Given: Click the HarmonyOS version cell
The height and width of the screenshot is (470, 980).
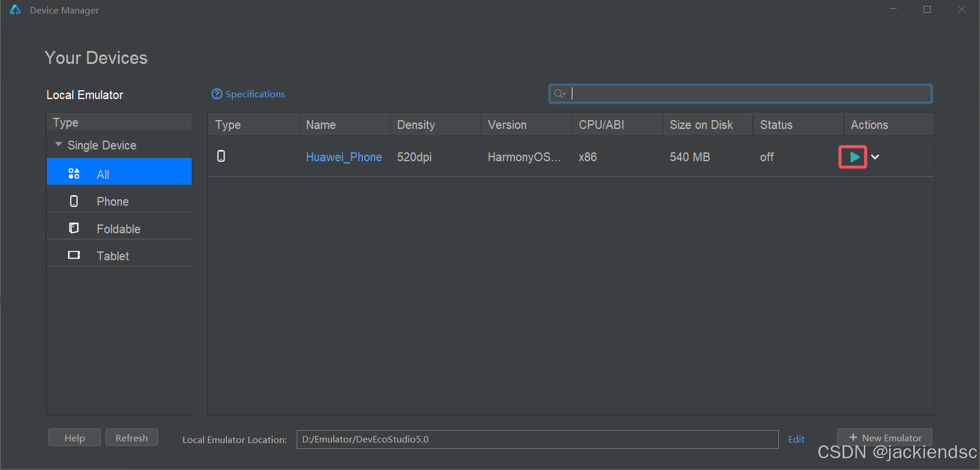Looking at the screenshot, I should coord(524,157).
